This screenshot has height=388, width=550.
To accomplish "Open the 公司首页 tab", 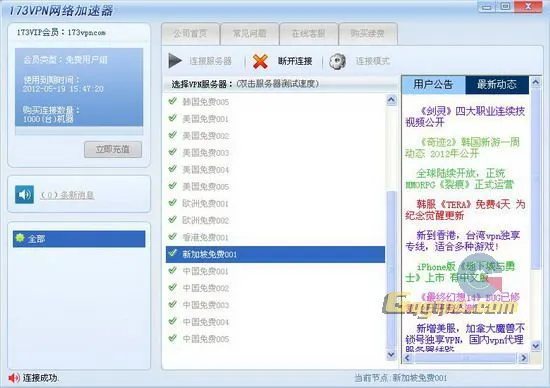I will [190, 34].
